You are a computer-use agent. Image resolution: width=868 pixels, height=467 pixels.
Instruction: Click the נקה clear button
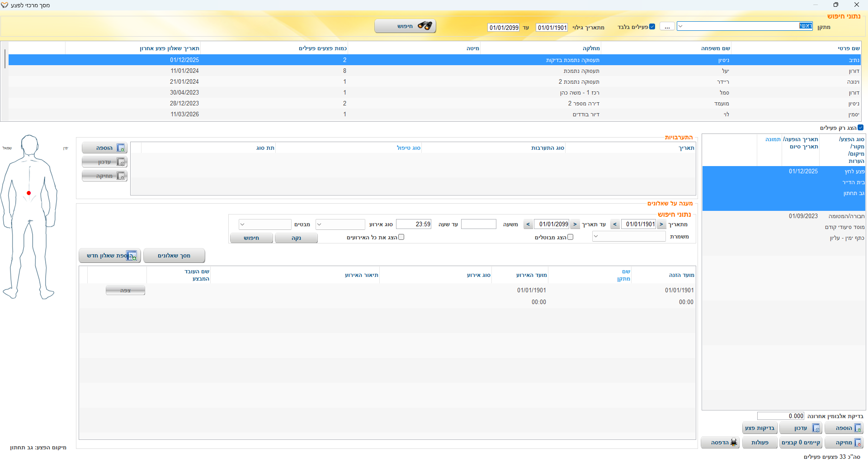[x=296, y=238]
